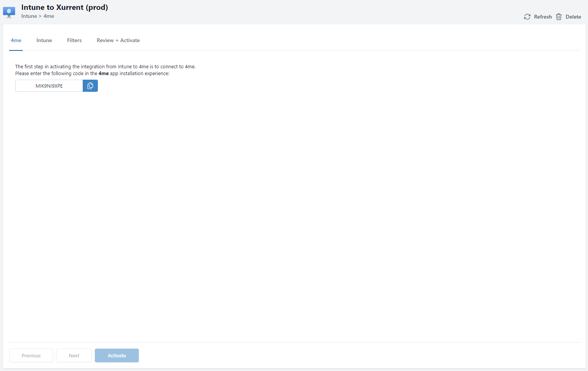Select the Review + Activate tab
This screenshot has width=588, height=371.
[118, 40]
